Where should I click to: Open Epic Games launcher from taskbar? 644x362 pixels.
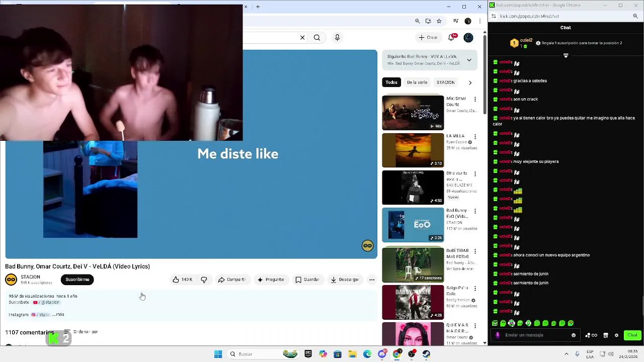click(308, 354)
